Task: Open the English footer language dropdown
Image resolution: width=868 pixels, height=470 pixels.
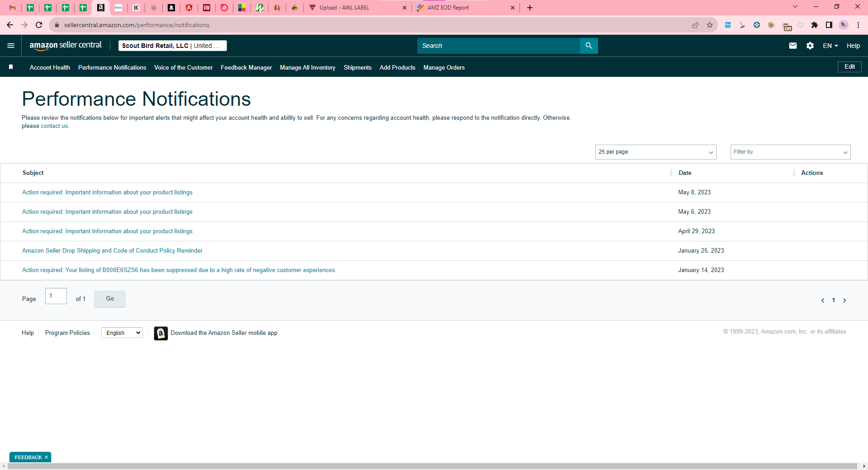Action: pos(122,333)
